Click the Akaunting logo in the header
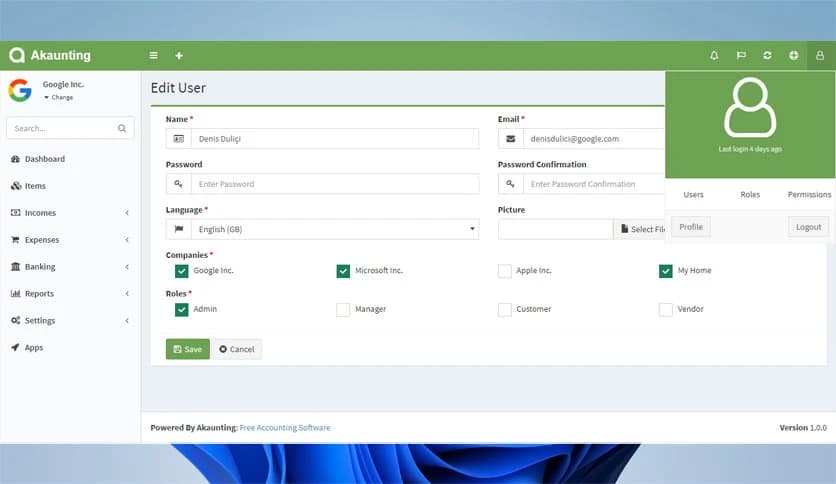This screenshot has height=484, width=836. 50,55
